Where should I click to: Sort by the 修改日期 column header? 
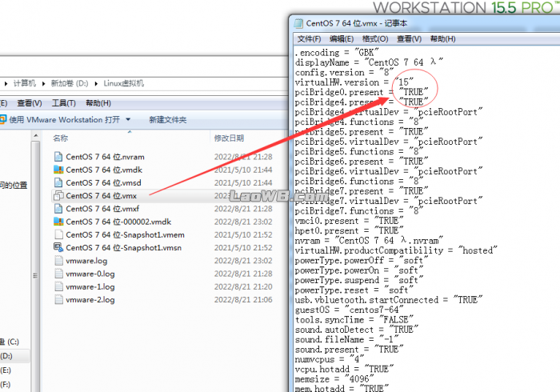point(229,138)
